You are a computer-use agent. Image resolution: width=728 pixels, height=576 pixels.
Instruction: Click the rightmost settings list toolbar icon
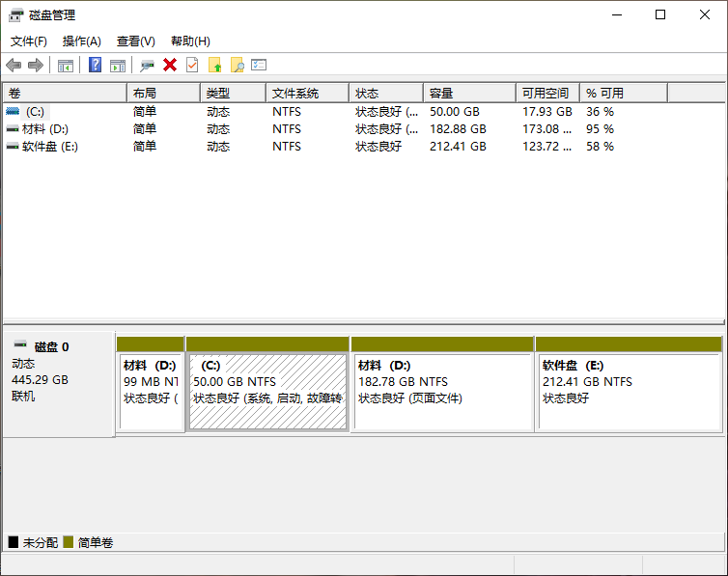(259, 65)
